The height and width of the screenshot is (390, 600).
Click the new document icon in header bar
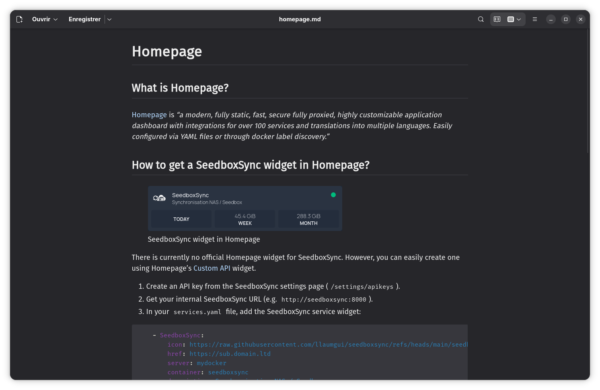point(19,19)
